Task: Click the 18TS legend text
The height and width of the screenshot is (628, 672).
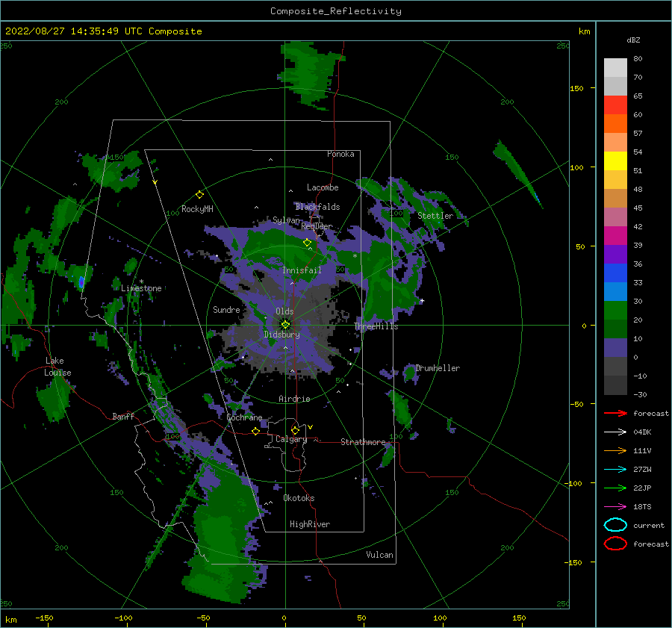Action: [642, 507]
